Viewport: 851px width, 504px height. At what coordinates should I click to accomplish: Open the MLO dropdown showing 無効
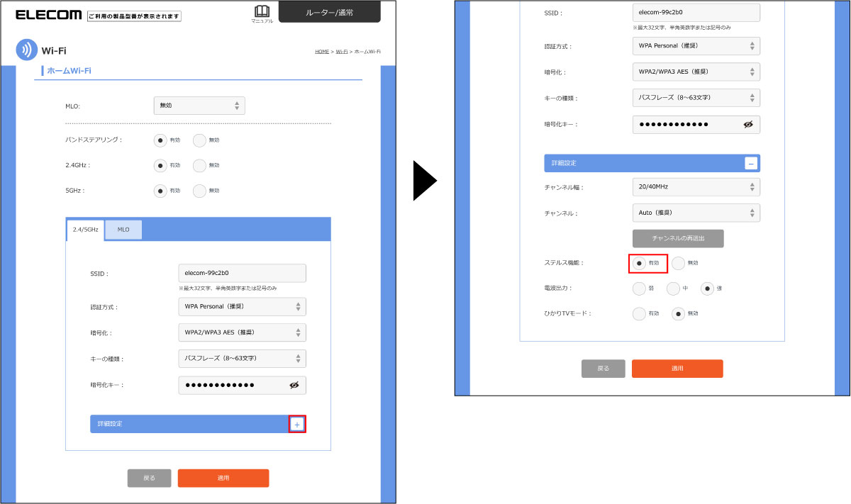[x=199, y=106]
